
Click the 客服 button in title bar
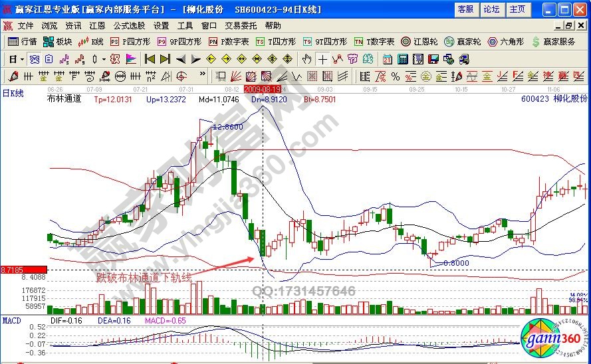point(466,9)
